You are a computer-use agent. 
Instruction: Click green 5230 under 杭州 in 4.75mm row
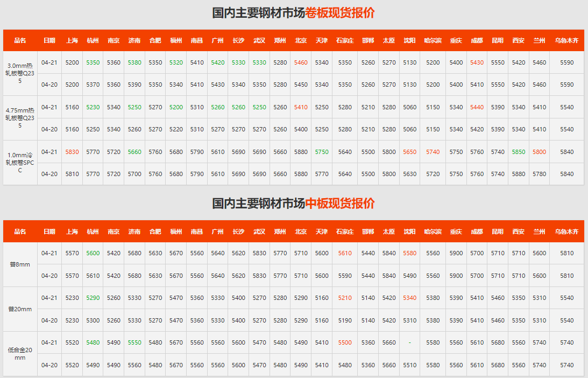(x=93, y=107)
